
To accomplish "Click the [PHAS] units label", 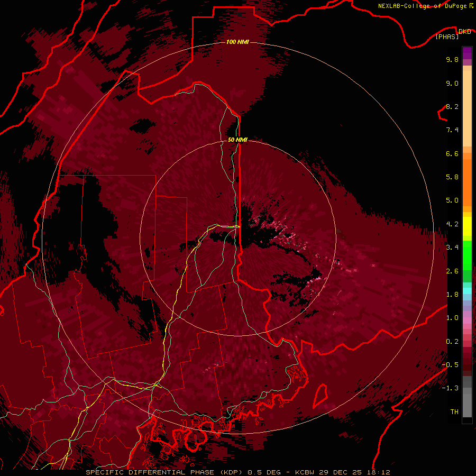I will (x=447, y=36).
